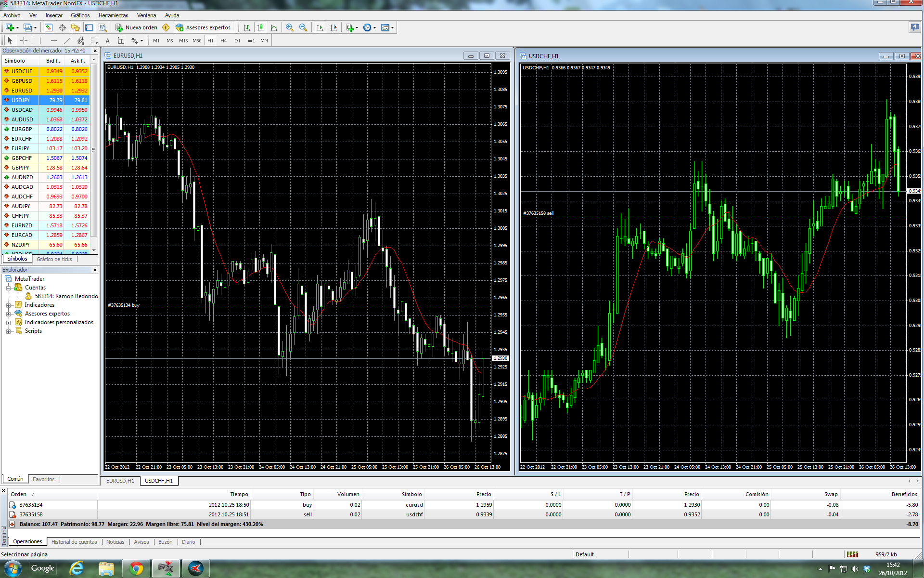This screenshot has width=924, height=578.
Task: Open the Gráfico de ticks tab
Action: (x=54, y=259)
